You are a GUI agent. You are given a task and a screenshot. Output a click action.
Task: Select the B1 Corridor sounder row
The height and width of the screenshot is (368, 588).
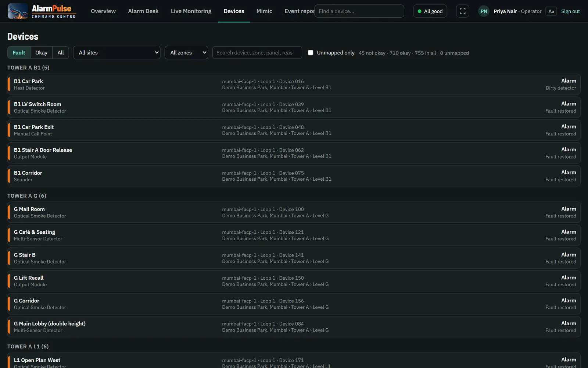pos(294,176)
